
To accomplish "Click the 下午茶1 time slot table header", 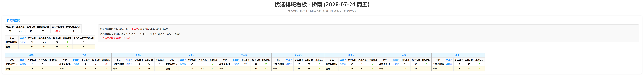I will click(245, 55).
